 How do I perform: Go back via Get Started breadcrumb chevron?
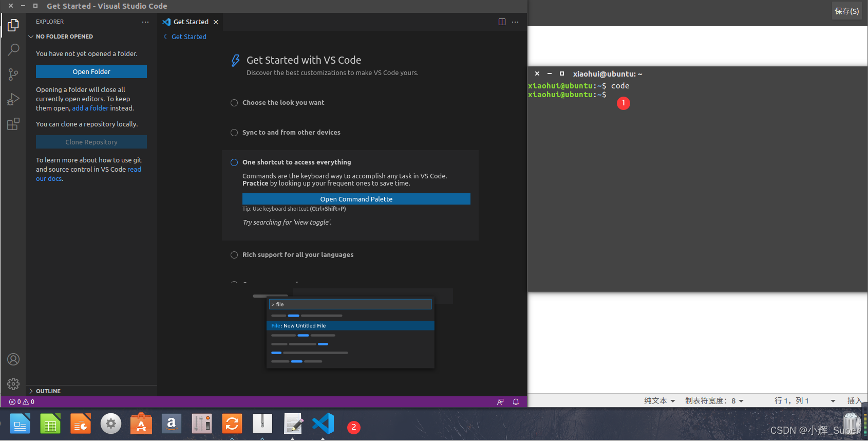(x=165, y=36)
